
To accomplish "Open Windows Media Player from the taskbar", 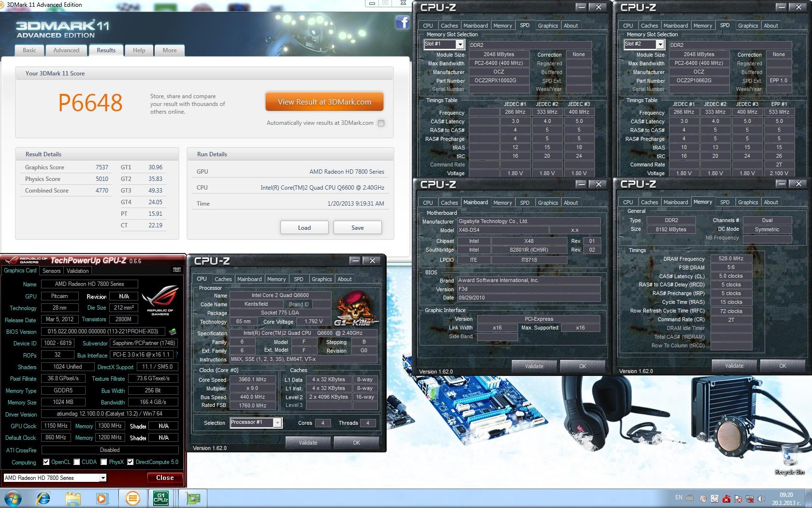I will [102, 498].
